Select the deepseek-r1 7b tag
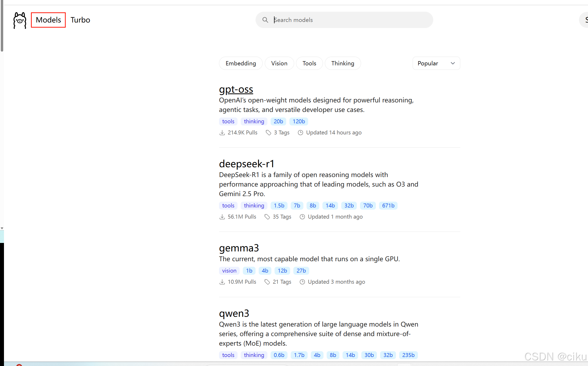The image size is (588, 366). (297, 206)
